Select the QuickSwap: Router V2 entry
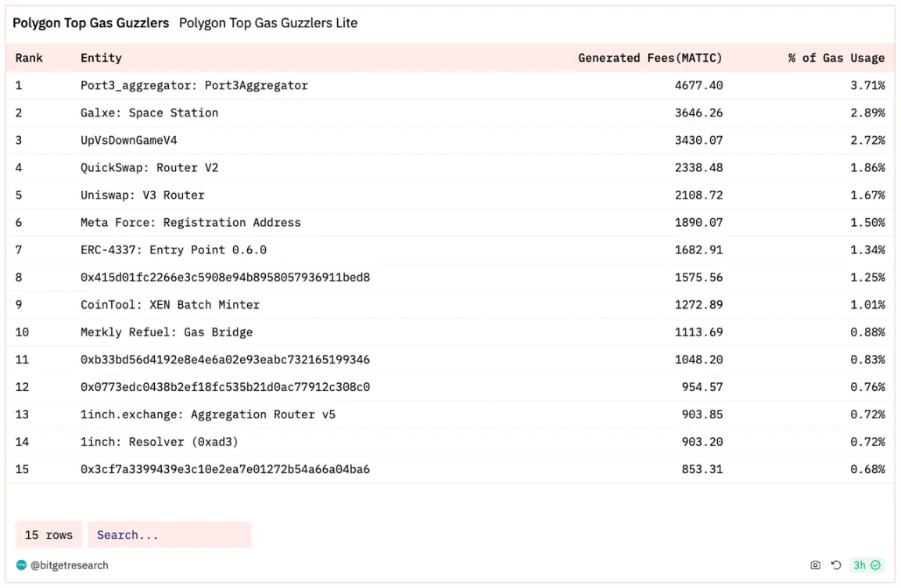 (x=149, y=167)
